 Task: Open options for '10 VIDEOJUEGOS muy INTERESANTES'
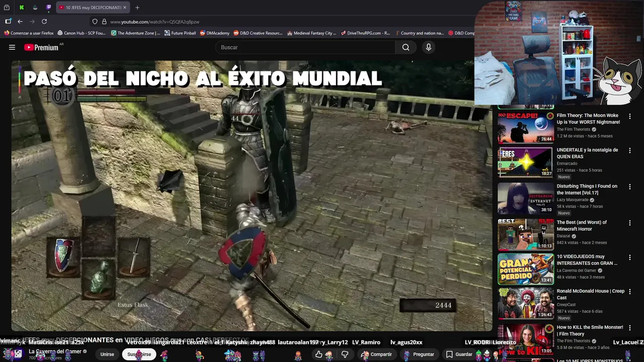coord(629,257)
